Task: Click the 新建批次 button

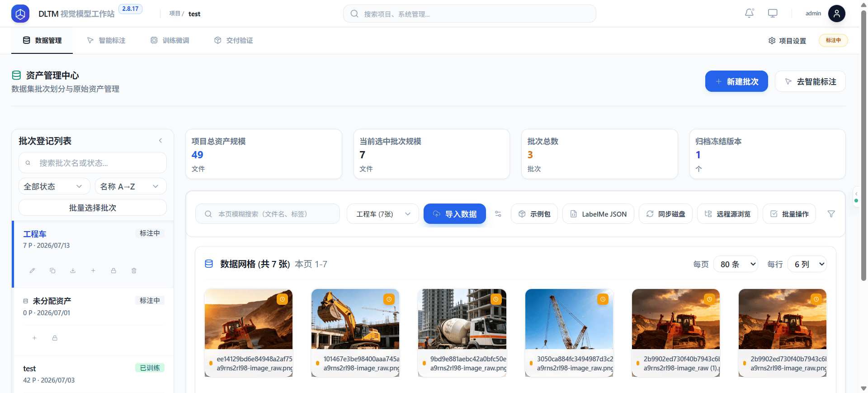Action: pyautogui.click(x=736, y=81)
